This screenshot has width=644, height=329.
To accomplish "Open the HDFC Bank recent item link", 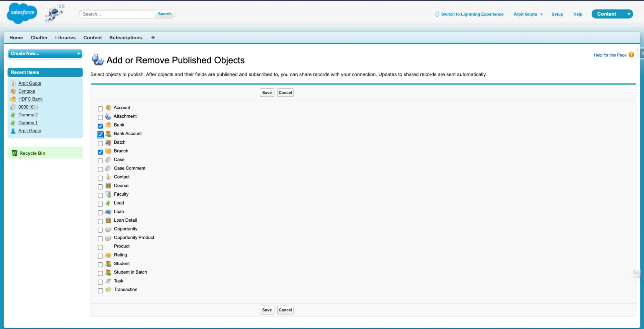I will [x=30, y=99].
